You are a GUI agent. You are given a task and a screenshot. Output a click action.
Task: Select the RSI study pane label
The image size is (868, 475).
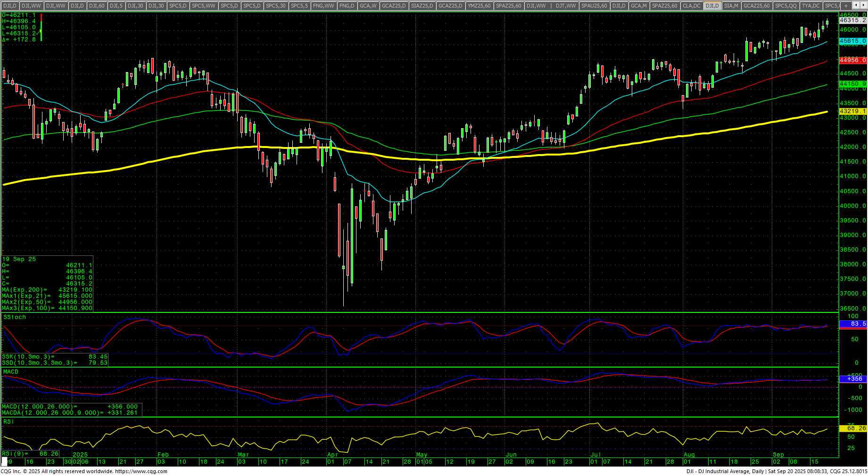[8, 422]
